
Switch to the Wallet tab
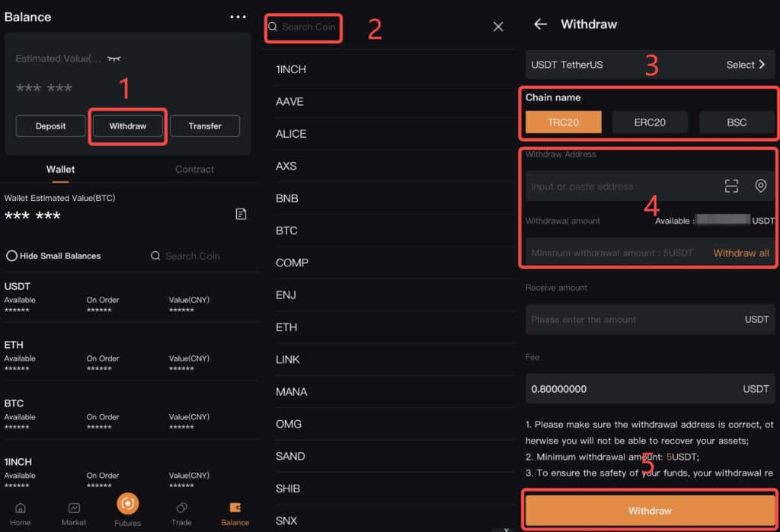pyautogui.click(x=60, y=170)
